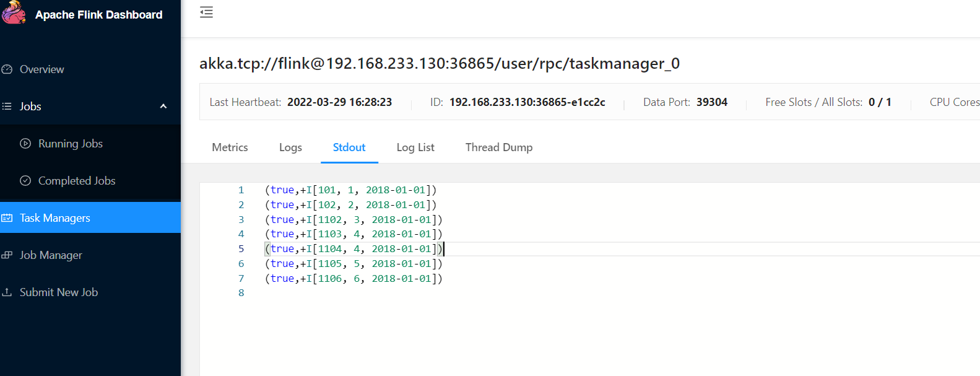Switch to the Metrics tab
The width and height of the screenshot is (980, 376).
click(x=230, y=147)
